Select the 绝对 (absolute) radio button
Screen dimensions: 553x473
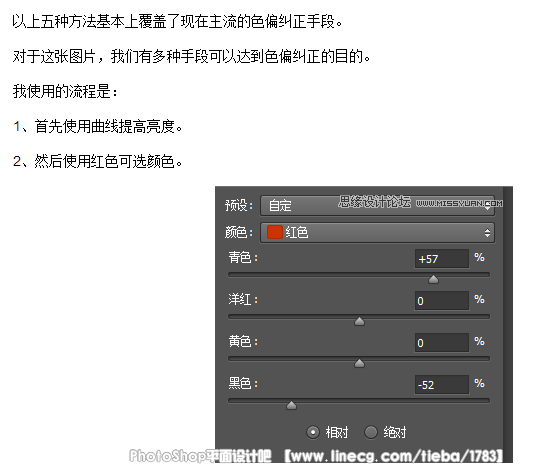[371, 432]
